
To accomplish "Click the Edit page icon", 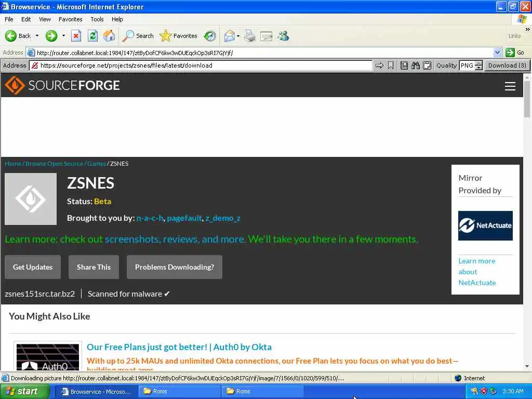I will (267, 36).
